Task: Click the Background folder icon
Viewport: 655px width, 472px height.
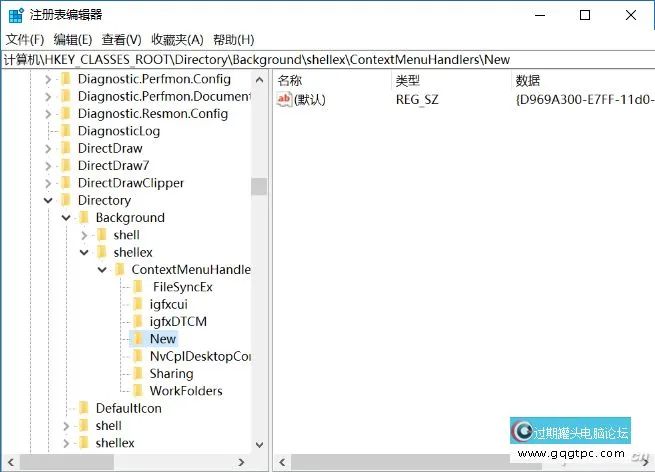Action: coord(84,218)
